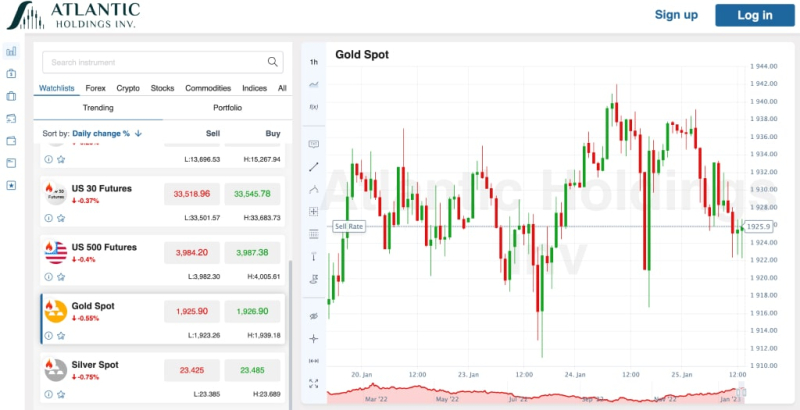Screen dimensions: 800x410
Task: Click the Sell Rate label on chart
Action: (349, 226)
